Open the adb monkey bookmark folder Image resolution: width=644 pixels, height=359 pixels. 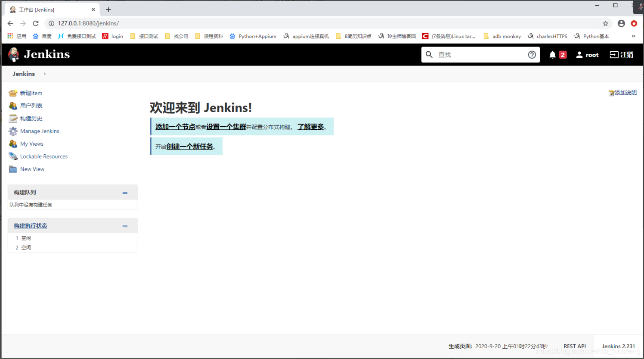tap(502, 36)
